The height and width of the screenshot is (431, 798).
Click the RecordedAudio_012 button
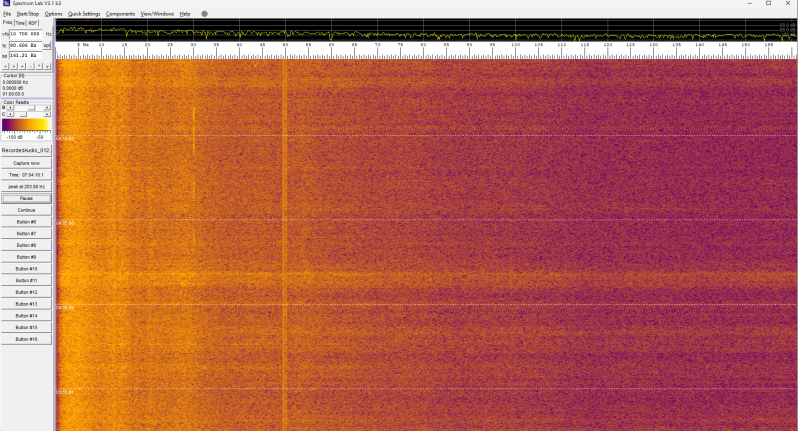[x=26, y=151]
